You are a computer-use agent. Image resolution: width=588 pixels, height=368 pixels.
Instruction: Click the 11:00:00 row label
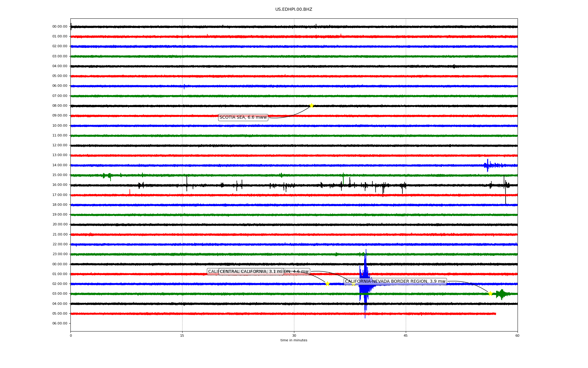pyautogui.click(x=60, y=136)
